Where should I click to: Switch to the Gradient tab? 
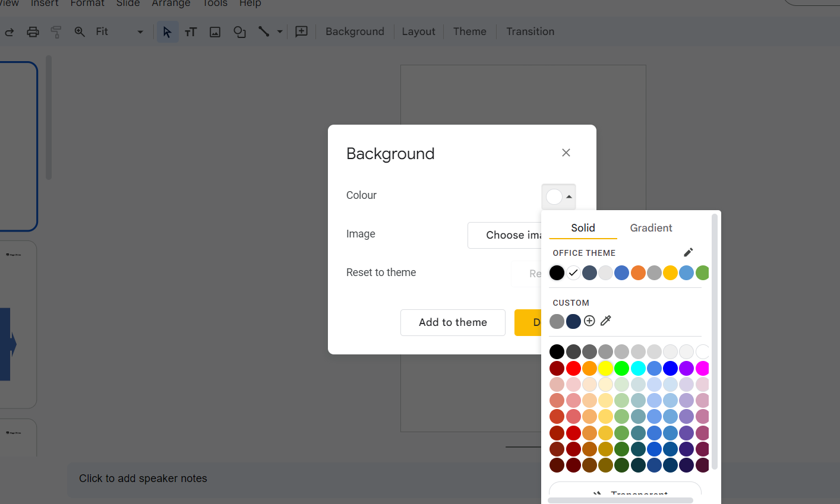point(650,228)
